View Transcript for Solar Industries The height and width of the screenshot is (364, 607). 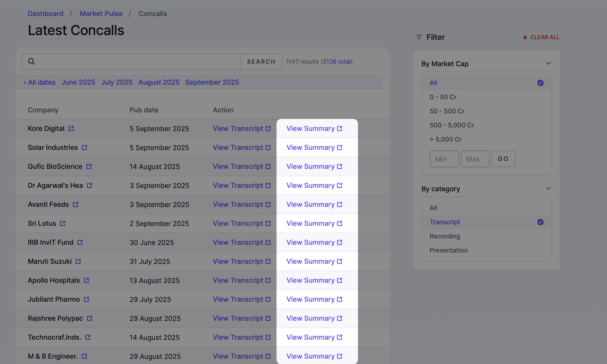(242, 147)
